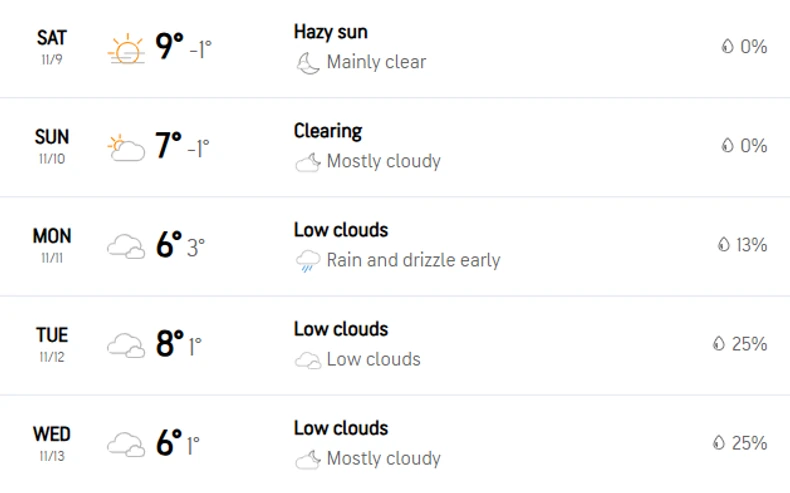
Task: Click Wednesday's cloud icon beside 6°
Action: pos(126,444)
